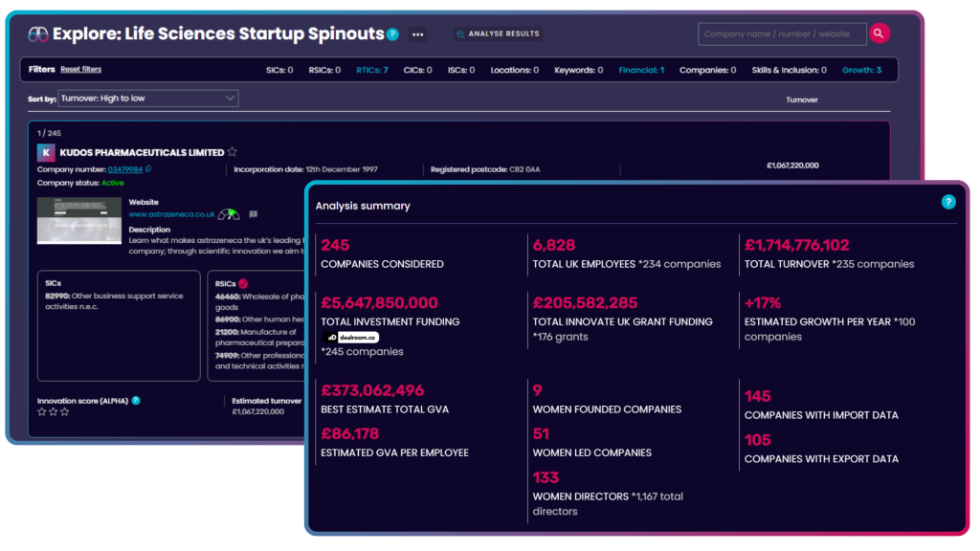This screenshot has height=551, width=980.
Task: Click the binoculars Explore logo icon
Action: [x=37, y=34]
